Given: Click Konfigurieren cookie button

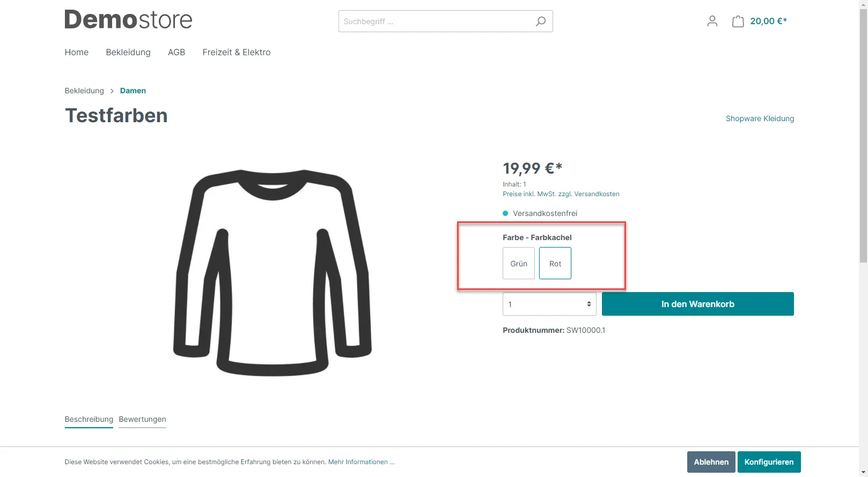Looking at the screenshot, I should pyautogui.click(x=769, y=462).
